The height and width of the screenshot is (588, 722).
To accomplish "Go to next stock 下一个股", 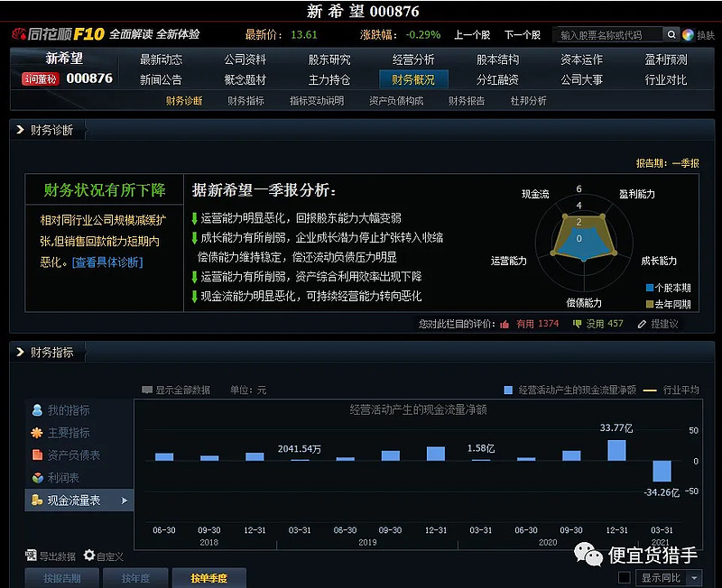I will pyautogui.click(x=523, y=35).
